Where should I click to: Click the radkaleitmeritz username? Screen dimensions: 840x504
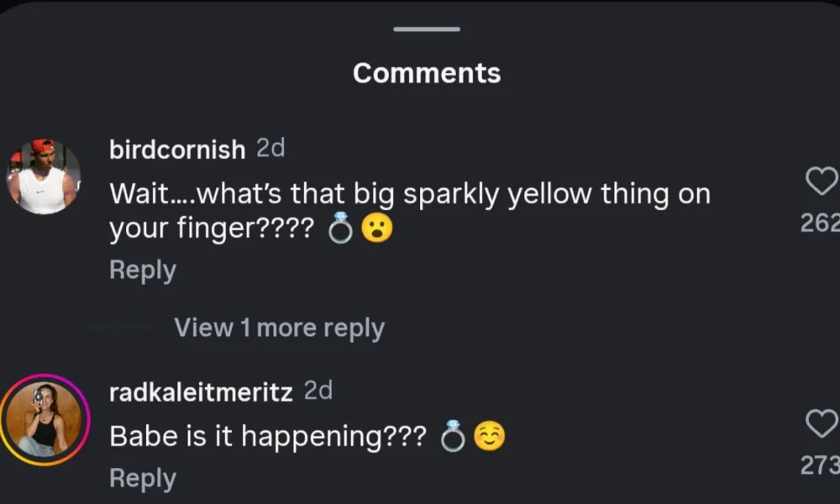point(201,392)
